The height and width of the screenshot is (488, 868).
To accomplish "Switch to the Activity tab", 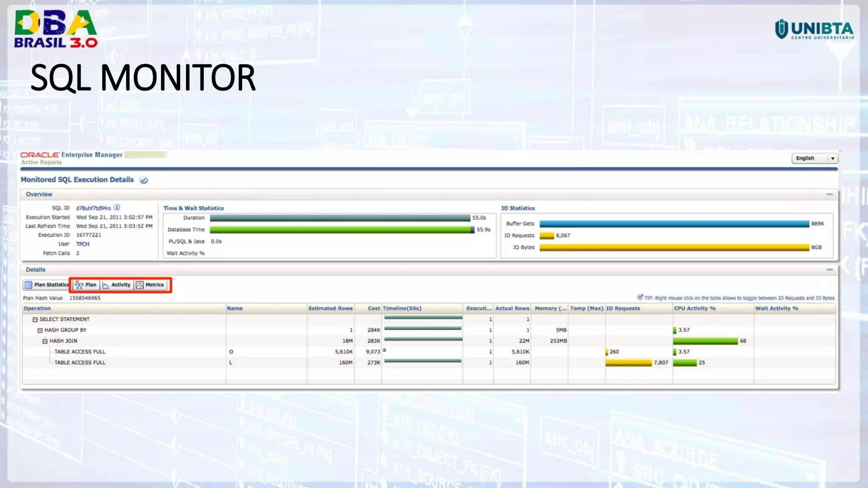I will point(117,285).
